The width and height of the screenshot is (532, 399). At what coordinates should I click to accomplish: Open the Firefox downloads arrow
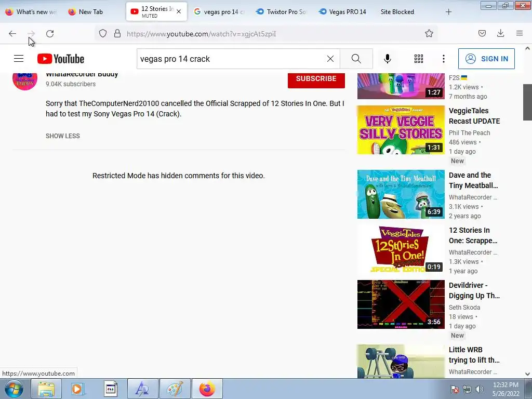click(500, 33)
